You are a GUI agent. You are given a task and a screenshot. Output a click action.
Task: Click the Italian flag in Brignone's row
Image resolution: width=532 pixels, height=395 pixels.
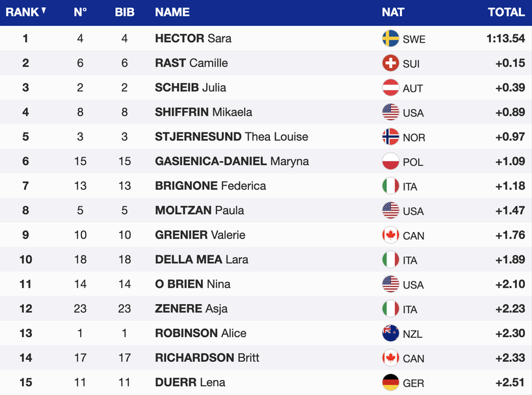click(390, 186)
